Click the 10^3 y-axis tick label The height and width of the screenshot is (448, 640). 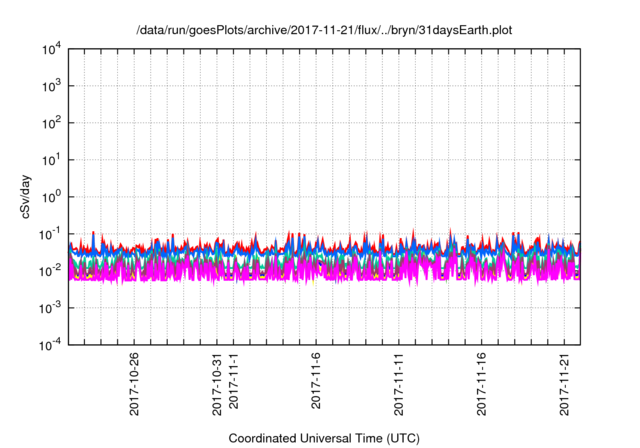pos(52,87)
